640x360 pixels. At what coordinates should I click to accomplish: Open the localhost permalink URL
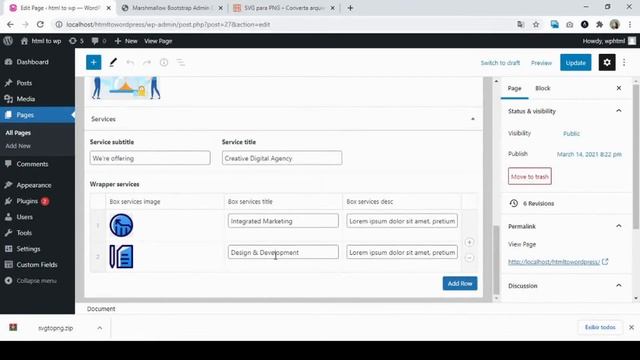(x=554, y=262)
